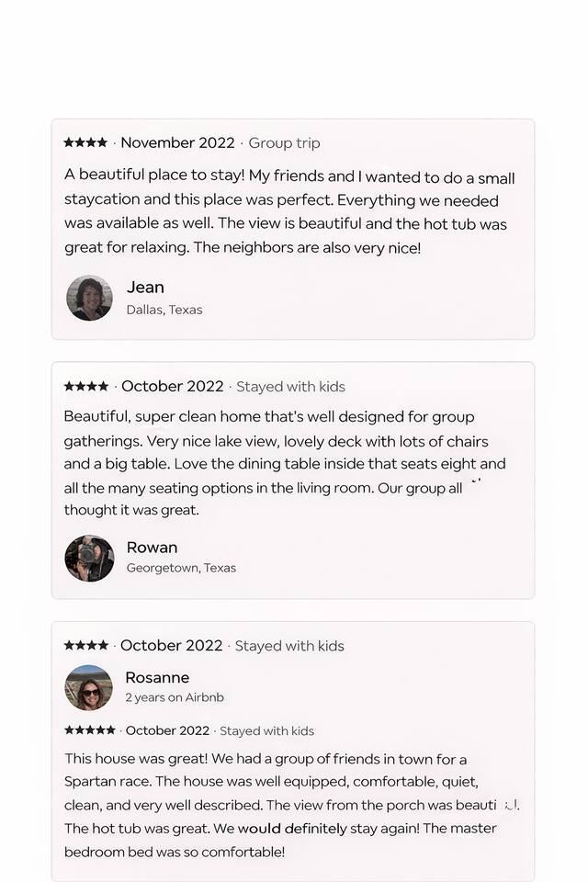
Task: Click Rosanne's profile avatar
Action: (x=88, y=687)
